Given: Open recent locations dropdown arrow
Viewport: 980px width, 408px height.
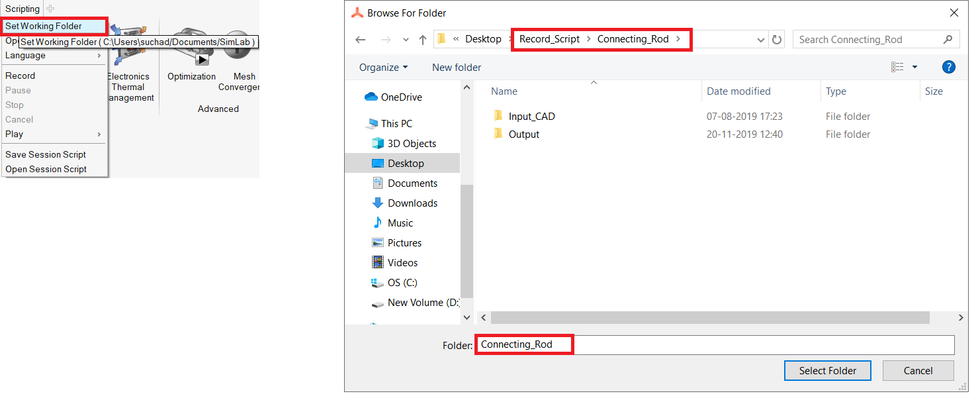Looking at the screenshot, I should coord(406,40).
